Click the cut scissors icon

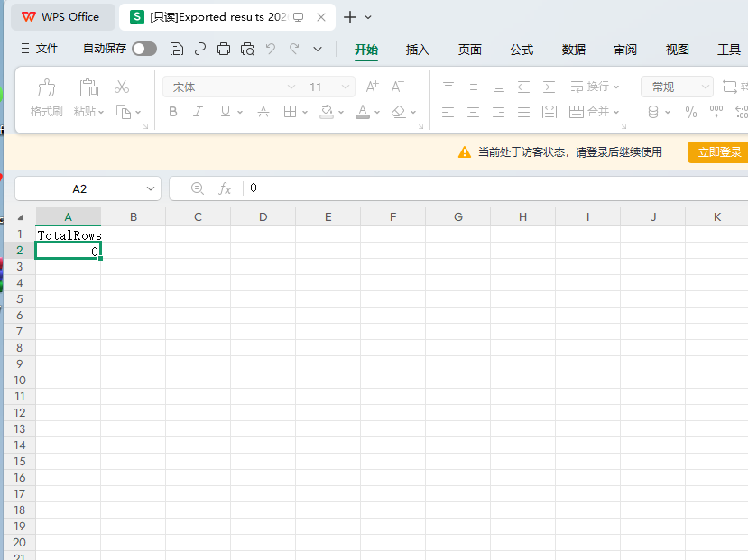[x=122, y=87]
